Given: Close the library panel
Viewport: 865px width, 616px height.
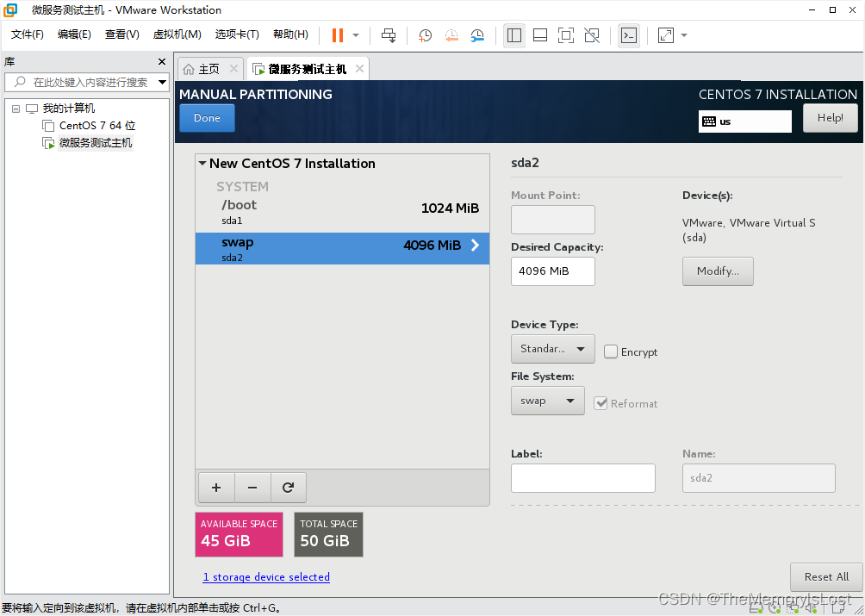Looking at the screenshot, I should click(162, 62).
